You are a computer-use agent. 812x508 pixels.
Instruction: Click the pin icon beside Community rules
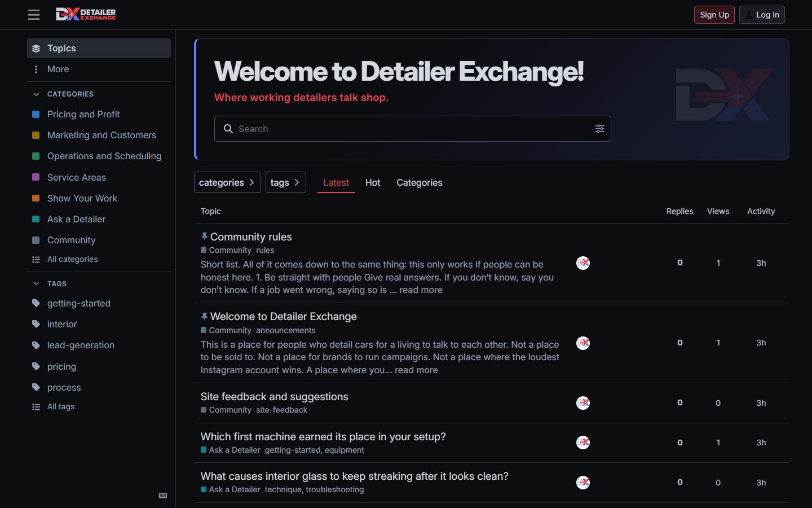click(204, 237)
